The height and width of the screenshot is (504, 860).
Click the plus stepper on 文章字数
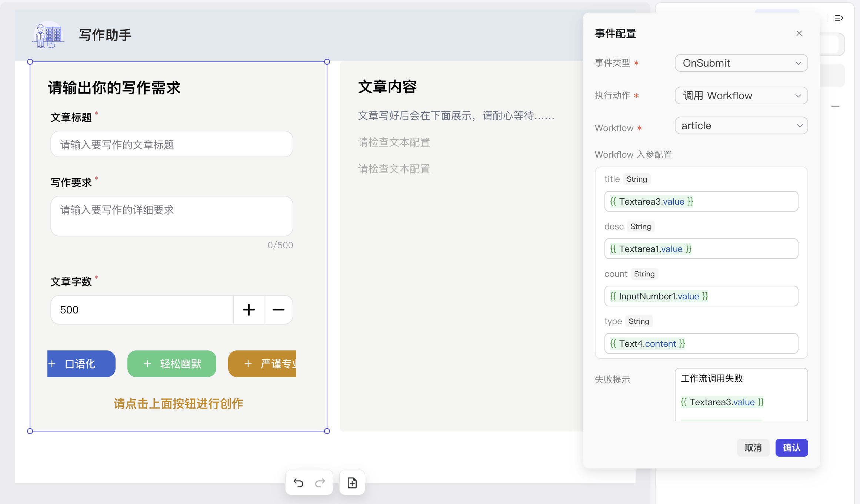point(249,310)
